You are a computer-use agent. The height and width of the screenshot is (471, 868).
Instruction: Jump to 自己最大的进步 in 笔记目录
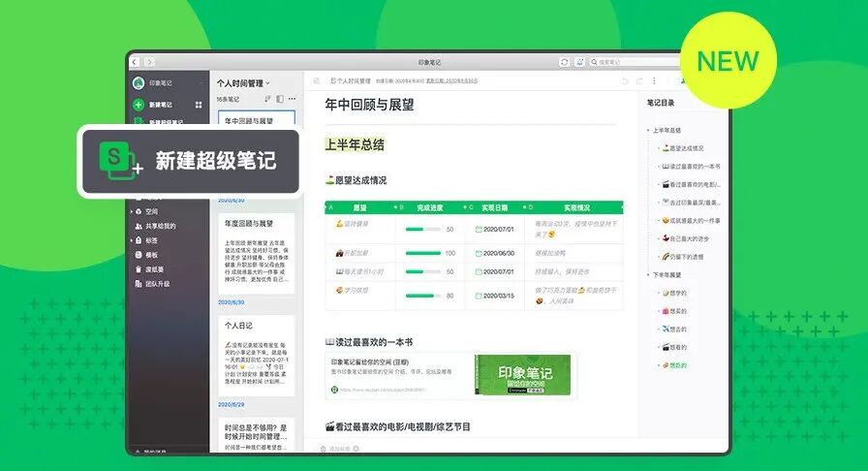click(x=686, y=238)
